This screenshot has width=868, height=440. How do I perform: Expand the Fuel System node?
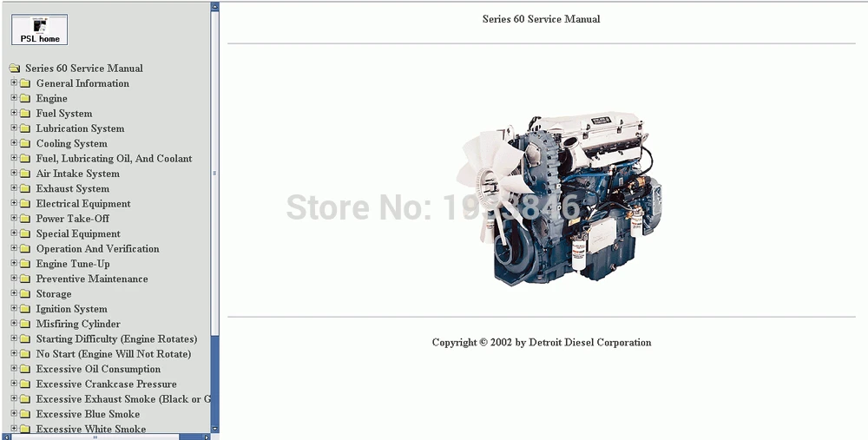pos(14,112)
